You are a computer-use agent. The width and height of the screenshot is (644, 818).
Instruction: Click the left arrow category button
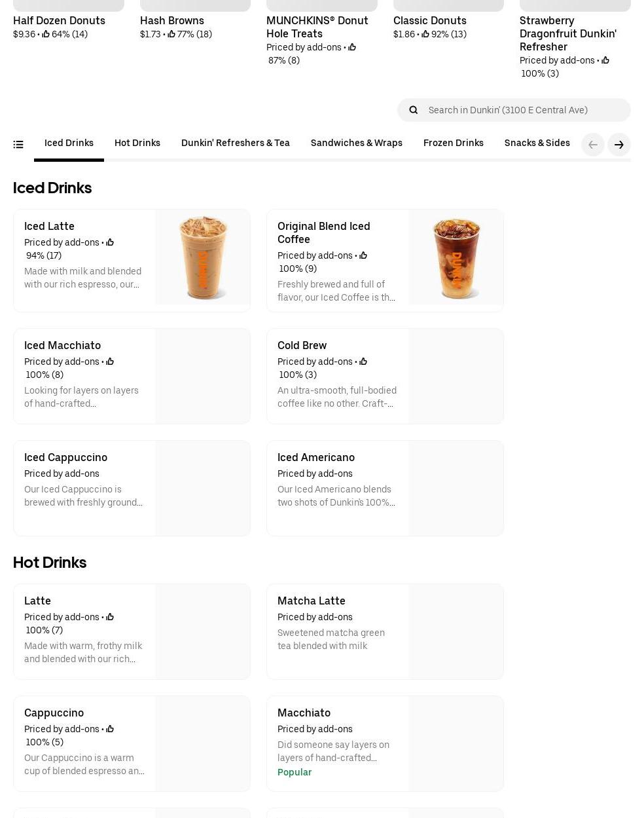point(592,145)
